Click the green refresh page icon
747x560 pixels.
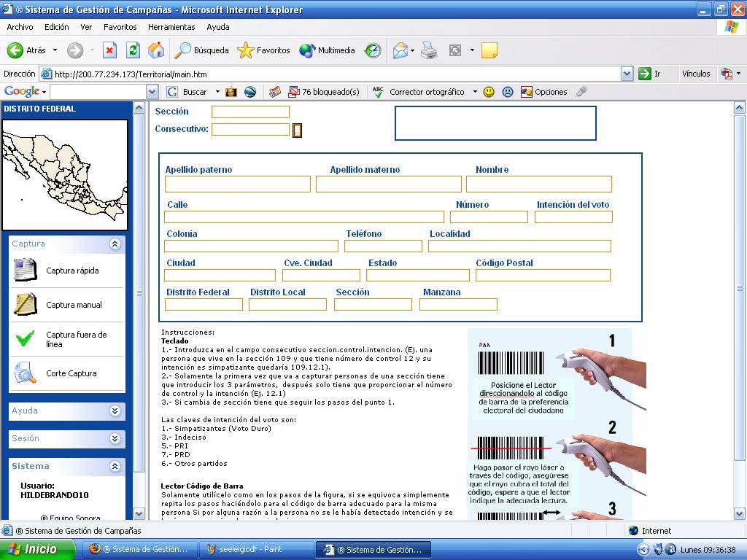(x=133, y=50)
